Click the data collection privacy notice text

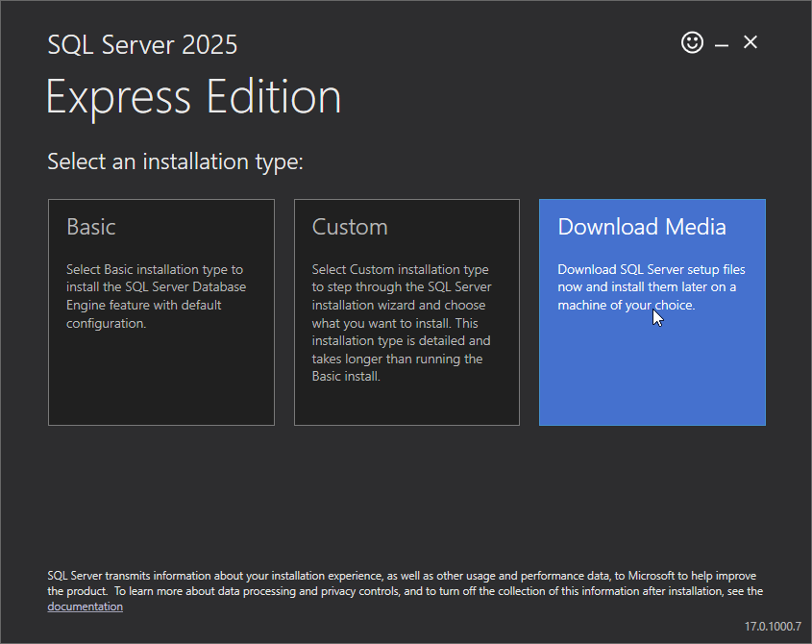tap(404, 583)
